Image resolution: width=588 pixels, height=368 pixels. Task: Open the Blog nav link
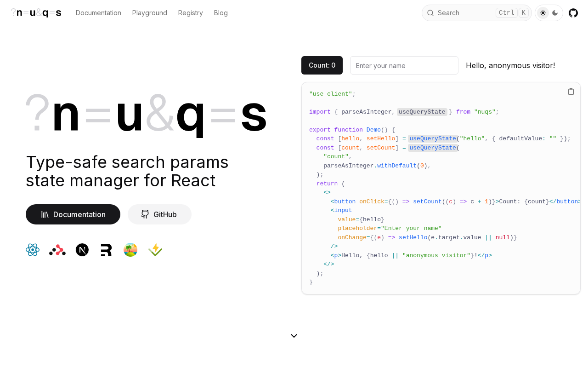pyautogui.click(x=221, y=13)
